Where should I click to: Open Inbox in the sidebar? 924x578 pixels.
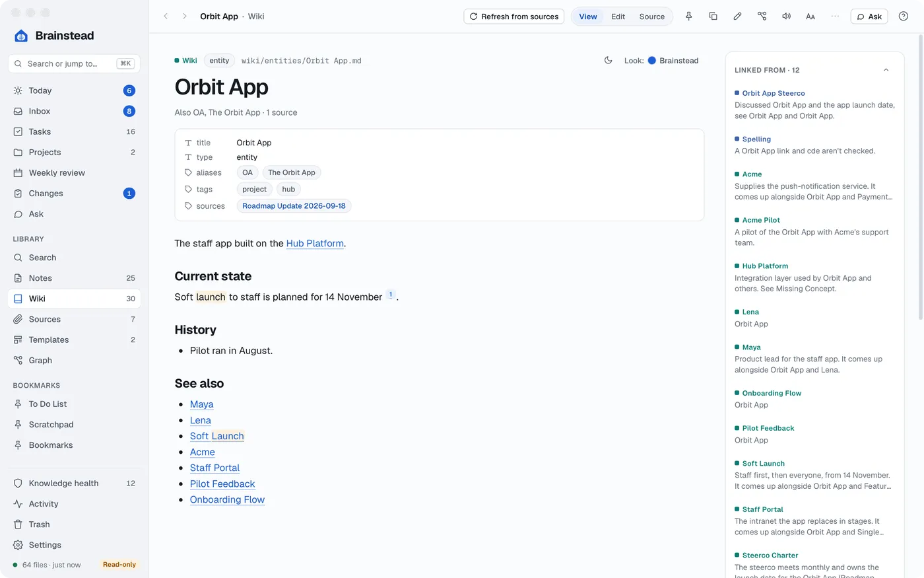[74, 111]
